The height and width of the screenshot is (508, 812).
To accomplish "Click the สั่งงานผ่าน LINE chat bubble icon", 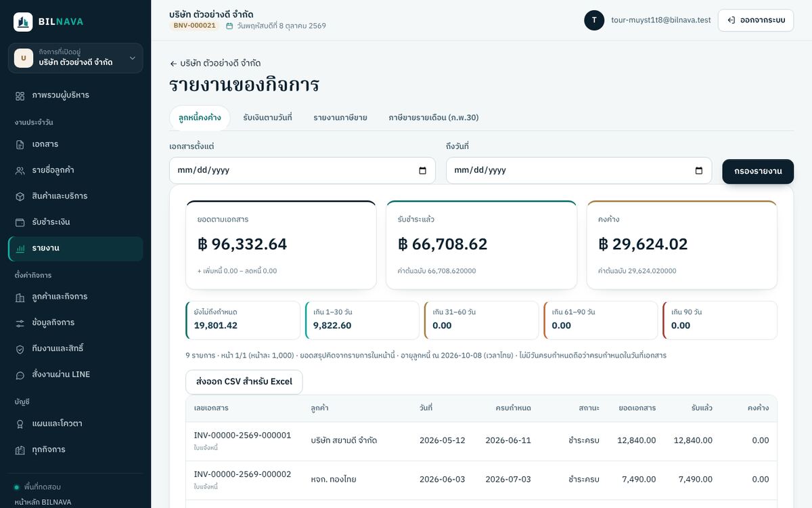I will point(20,375).
